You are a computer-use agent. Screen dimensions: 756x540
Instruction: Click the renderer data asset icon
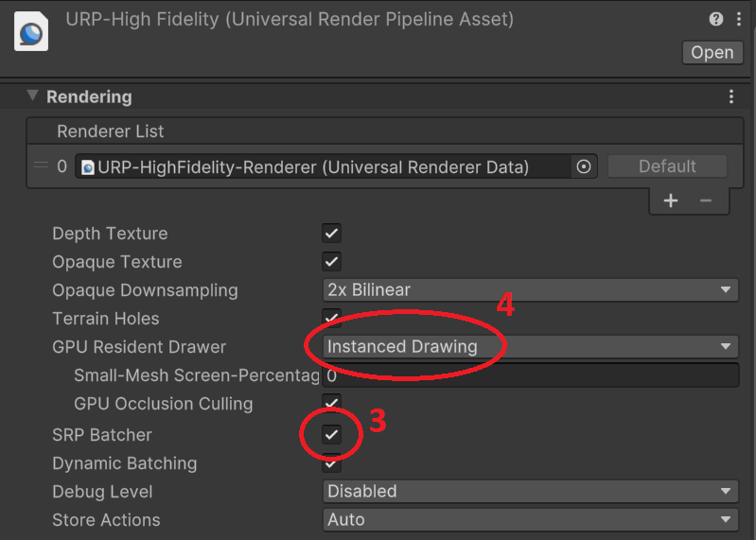pyautogui.click(x=88, y=167)
